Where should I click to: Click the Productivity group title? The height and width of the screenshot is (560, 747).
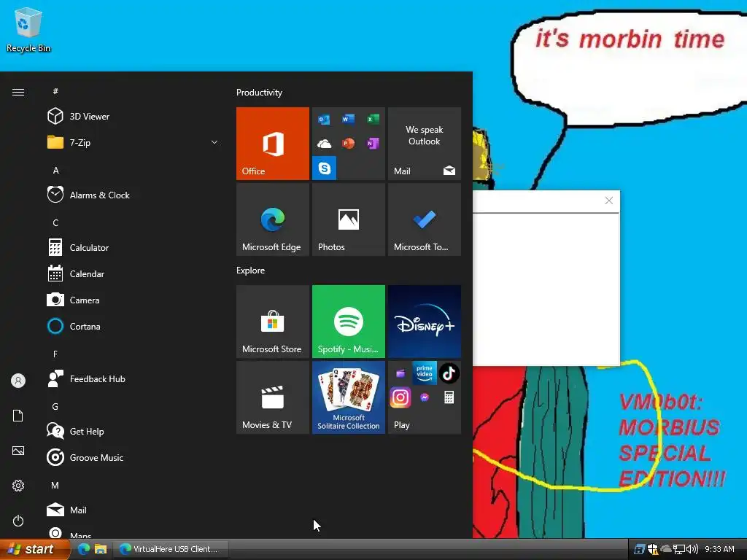click(x=259, y=93)
